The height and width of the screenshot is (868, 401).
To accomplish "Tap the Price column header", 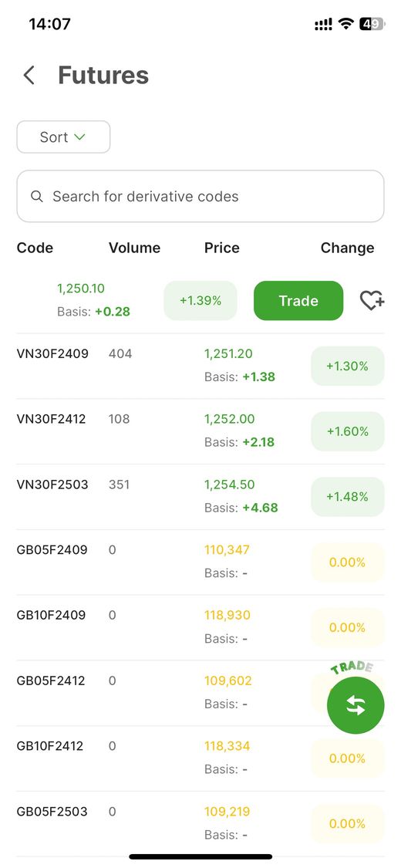I will 222,248.
